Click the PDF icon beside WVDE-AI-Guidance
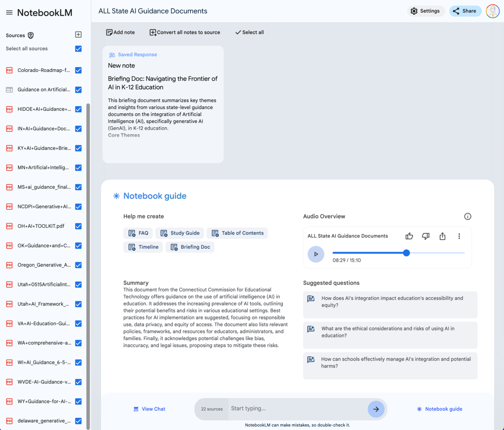 9,382
